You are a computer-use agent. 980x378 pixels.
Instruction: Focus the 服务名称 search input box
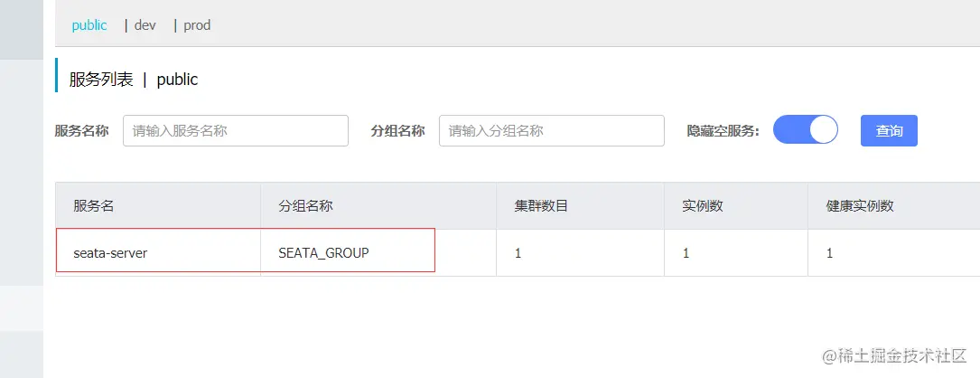[x=235, y=131]
